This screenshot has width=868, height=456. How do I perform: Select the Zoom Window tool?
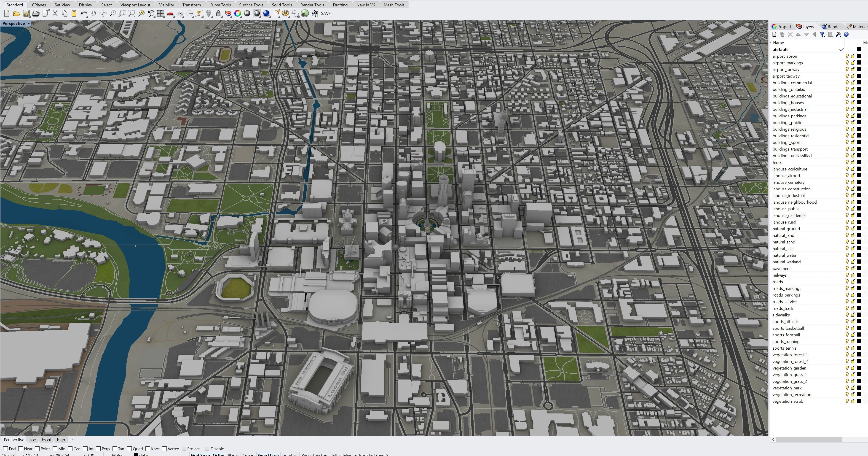tap(122, 13)
